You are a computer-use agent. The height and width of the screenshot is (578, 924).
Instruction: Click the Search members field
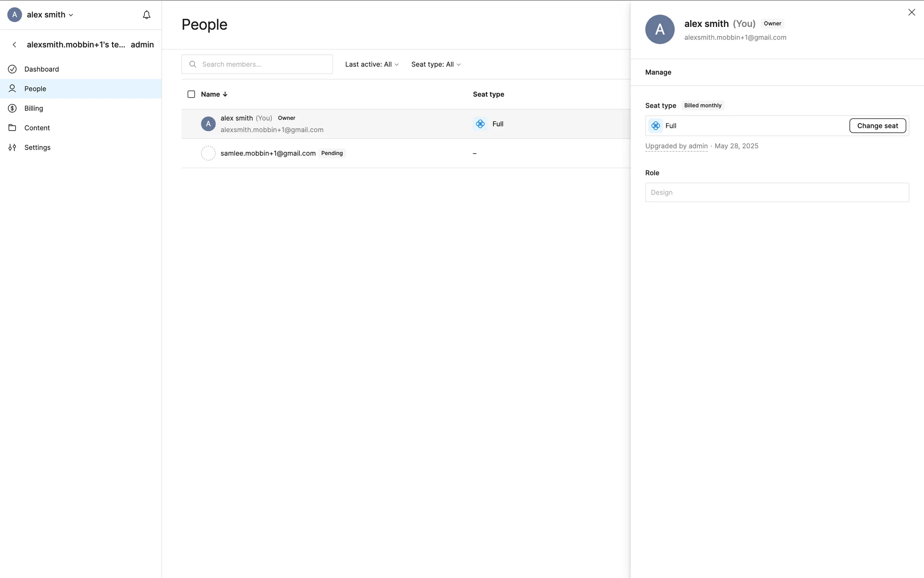coord(257,65)
